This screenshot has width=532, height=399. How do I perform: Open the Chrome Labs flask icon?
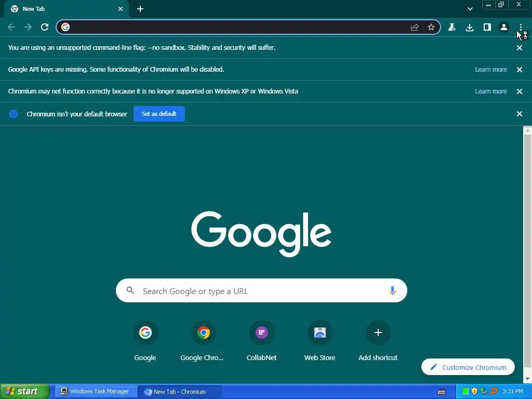(x=451, y=27)
